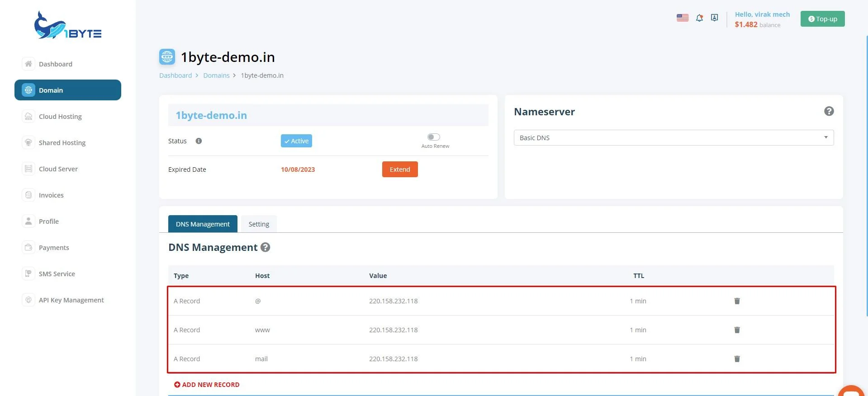The height and width of the screenshot is (396, 868).
Task: Open Domain in the sidebar menu
Action: click(x=68, y=90)
